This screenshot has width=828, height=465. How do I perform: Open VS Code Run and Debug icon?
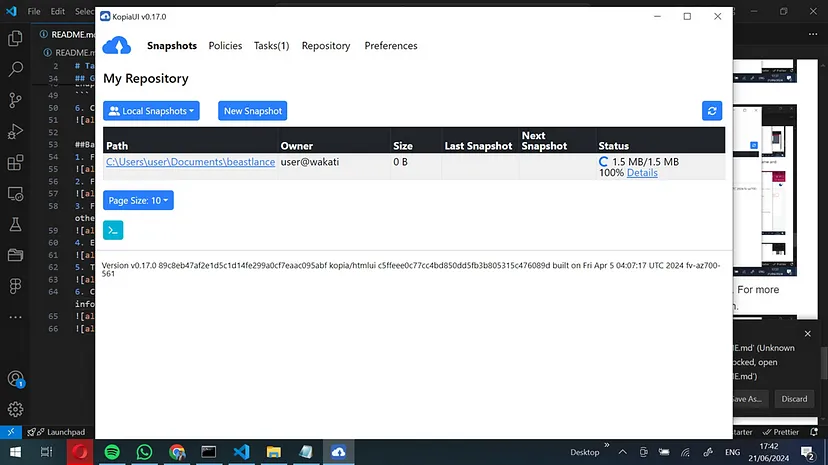coord(15,131)
